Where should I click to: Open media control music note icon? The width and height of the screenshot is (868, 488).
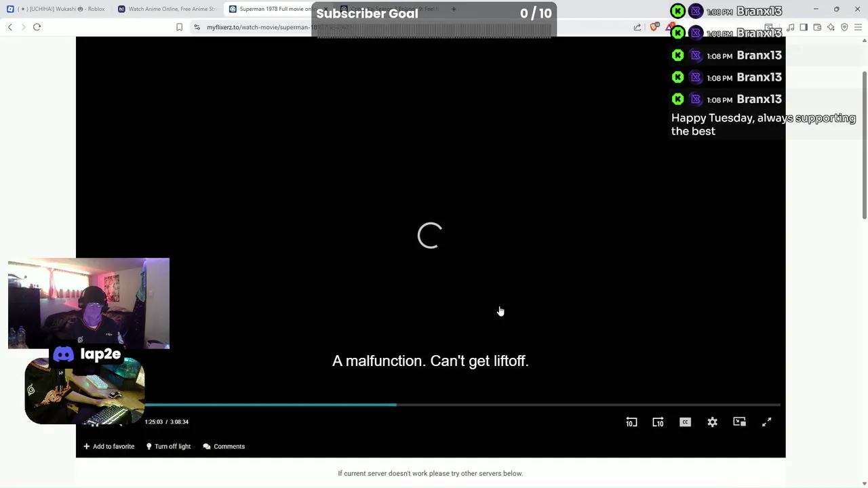click(x=790, y=27)
